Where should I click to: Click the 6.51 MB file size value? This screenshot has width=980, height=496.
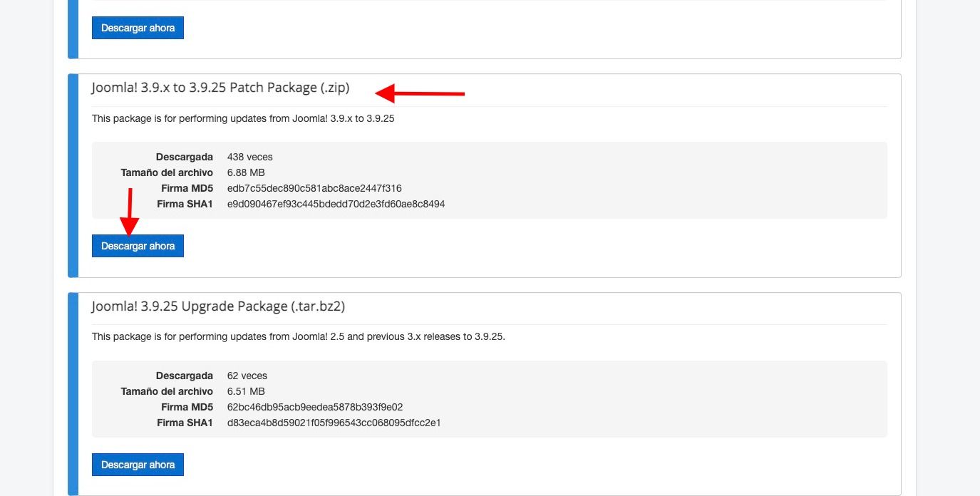[x=246, y=391]
